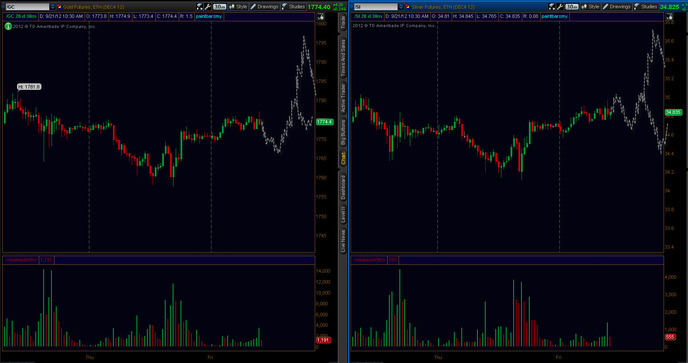Switch to the Times And Sales side tab

[343, 58]
